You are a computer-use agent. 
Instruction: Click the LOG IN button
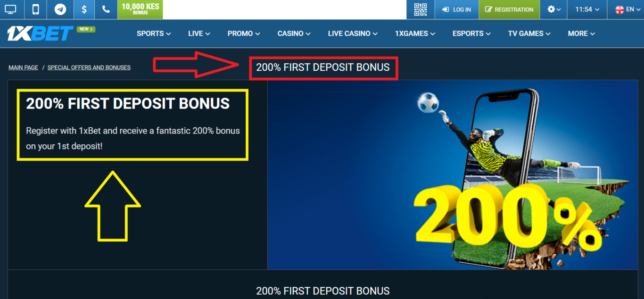[456, 9]
